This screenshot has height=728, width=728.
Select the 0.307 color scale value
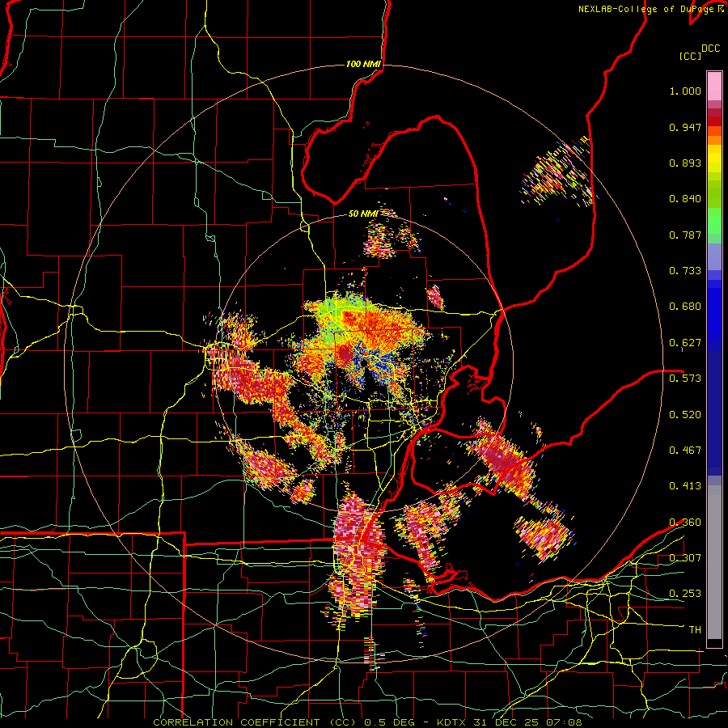coord(685,557)
